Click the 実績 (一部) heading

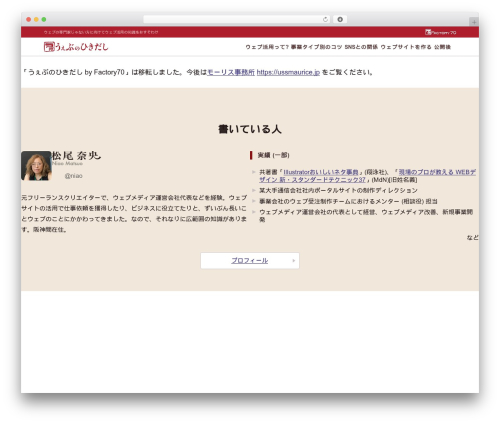[x=273, y=155]
